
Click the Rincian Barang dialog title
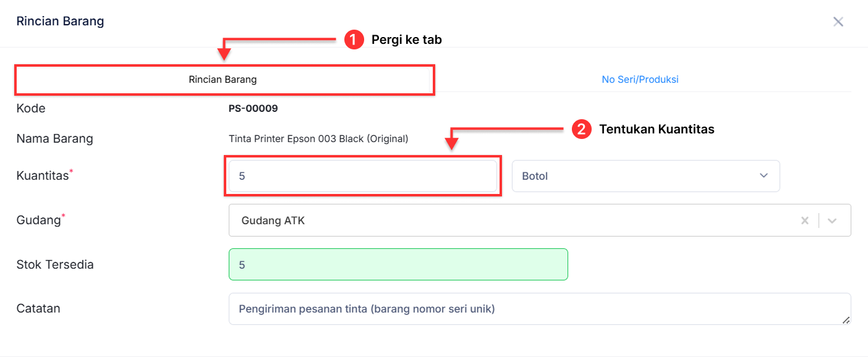59,20
